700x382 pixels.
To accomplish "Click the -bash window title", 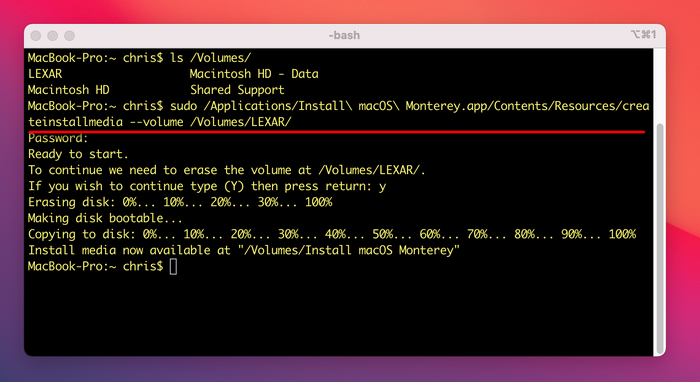I will (344, 35).
